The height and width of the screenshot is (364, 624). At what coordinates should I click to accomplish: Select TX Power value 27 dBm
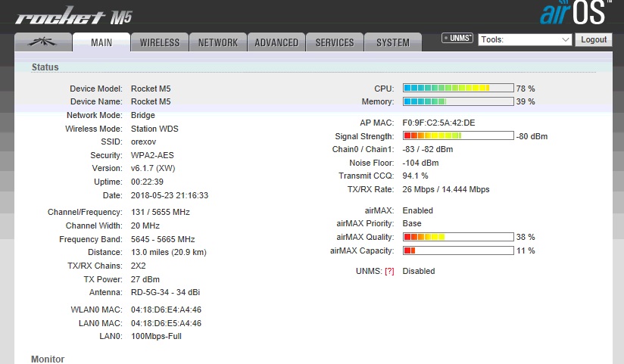pos(145,279)
